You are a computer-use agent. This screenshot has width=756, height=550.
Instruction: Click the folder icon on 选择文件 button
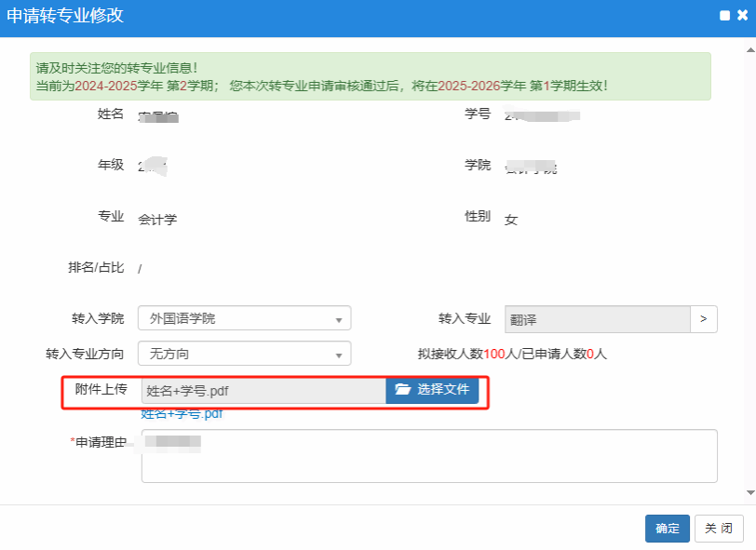(402, 390)
